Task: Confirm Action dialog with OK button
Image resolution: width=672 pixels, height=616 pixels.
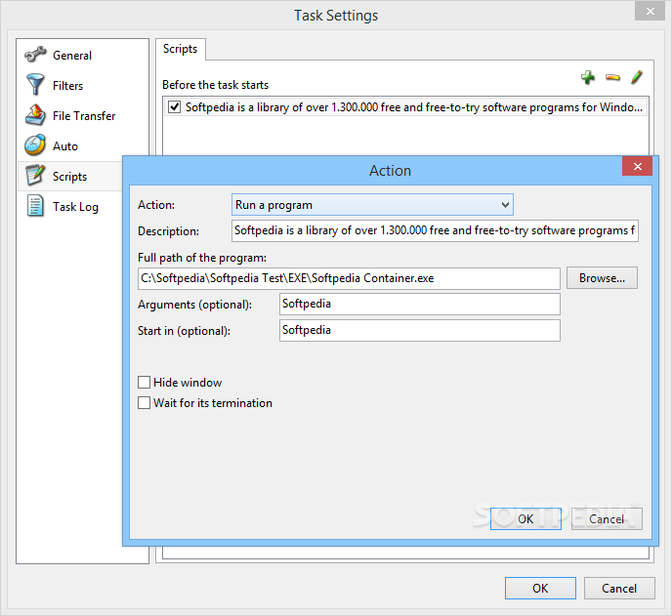Action: pos(525,518)
